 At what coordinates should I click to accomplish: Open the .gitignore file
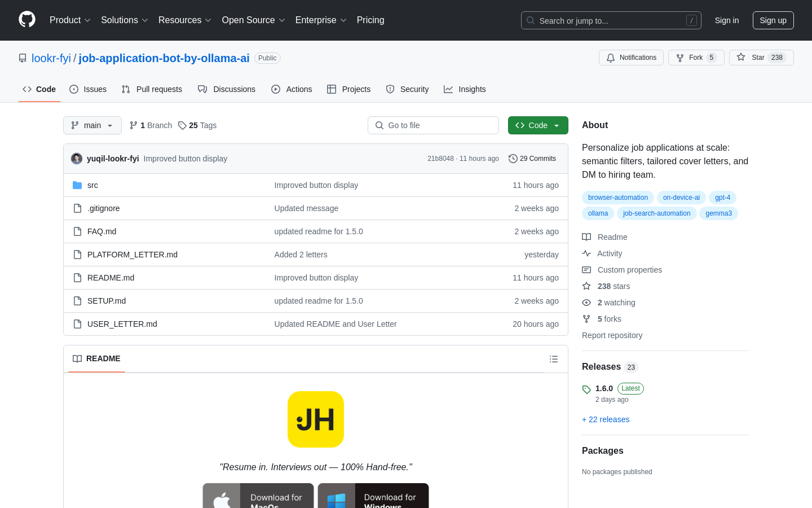coord(104,208)
